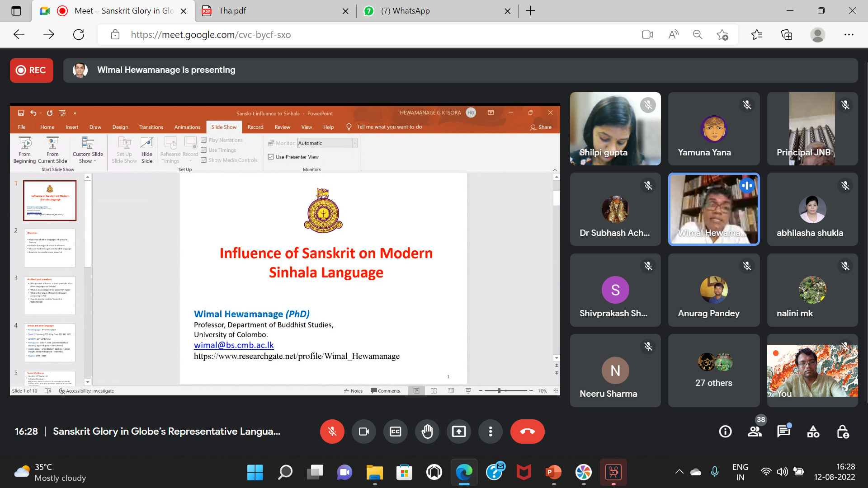Open the chat with everyone panel
The height and width of the screenshot is (488, 868).
click(x=783, y=432)
